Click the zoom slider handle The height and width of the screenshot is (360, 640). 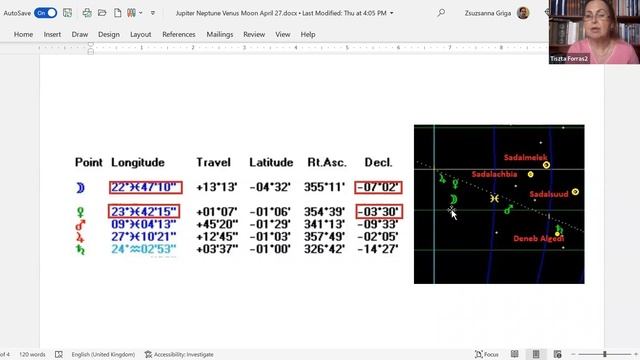pos(605,354)
